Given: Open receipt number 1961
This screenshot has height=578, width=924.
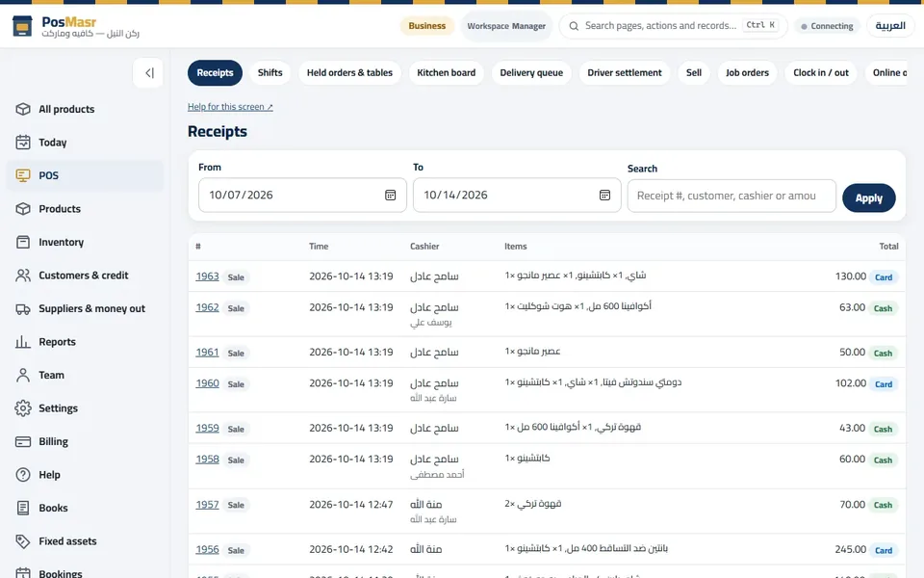Looking at the screenshot, I should pos(208,353).
